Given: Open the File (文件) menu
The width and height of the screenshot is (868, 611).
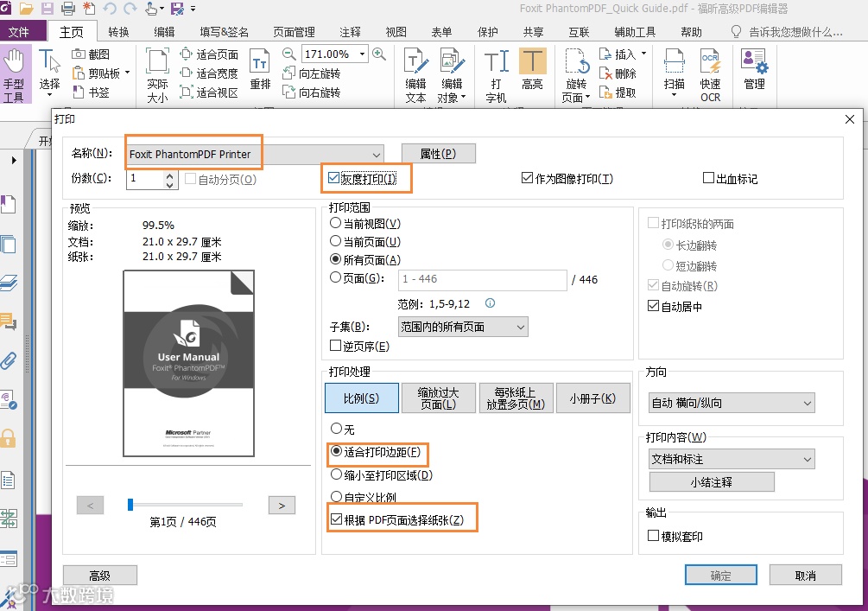Looking at the screenshot, I should point(19,32).
